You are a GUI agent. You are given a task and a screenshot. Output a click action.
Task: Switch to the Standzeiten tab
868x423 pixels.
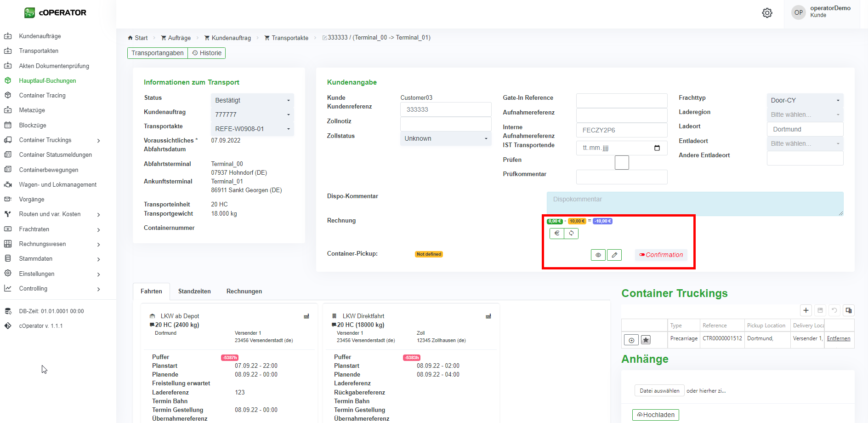tap(194, 292)
